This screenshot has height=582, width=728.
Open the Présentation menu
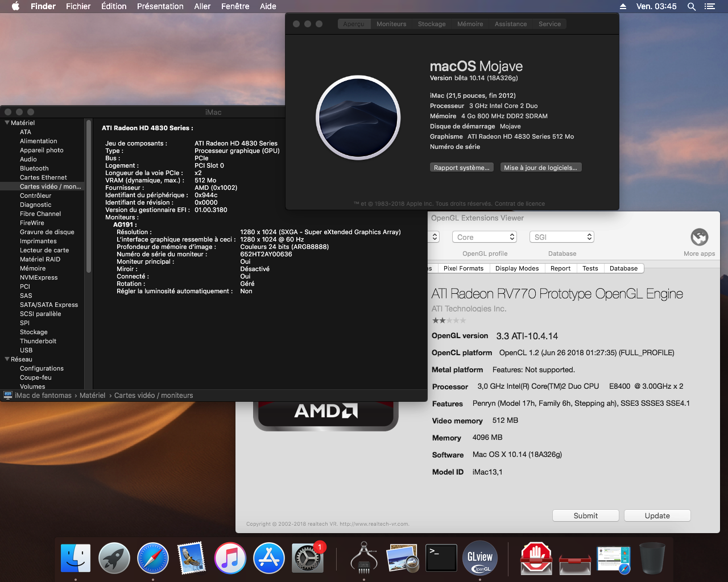(x=160, y=6)
